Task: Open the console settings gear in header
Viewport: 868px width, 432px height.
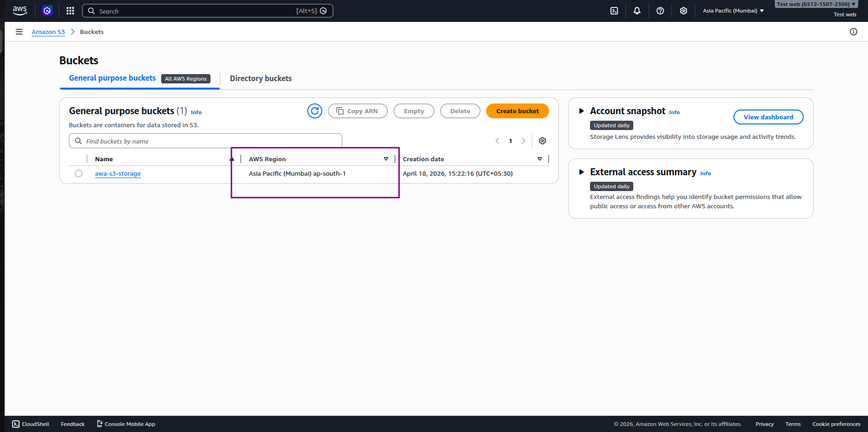Action: click(684, 11)
